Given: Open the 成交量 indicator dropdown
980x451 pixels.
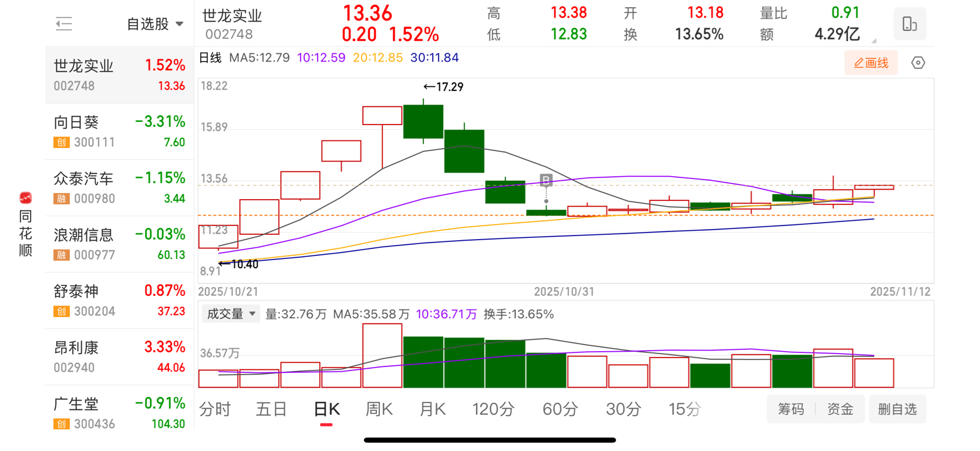Looking at the screenshot, I should 231,314.
